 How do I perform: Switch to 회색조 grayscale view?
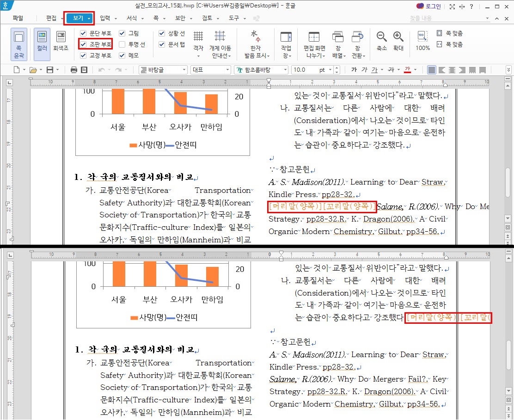(x=61, y=41)
